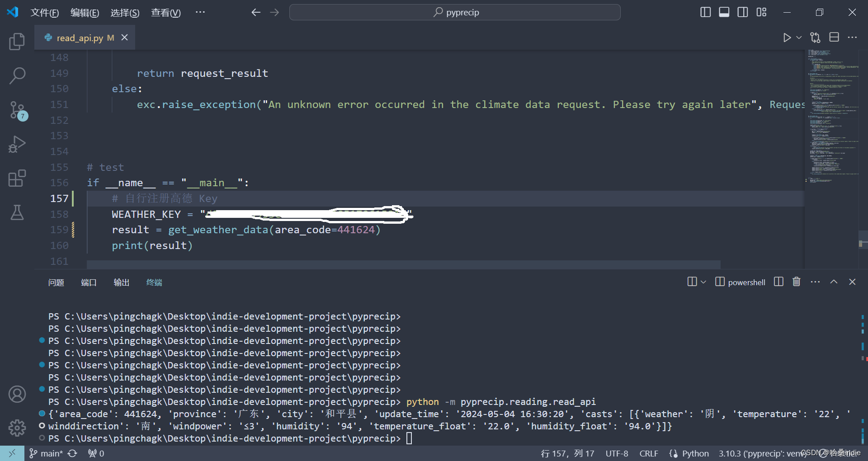This screenshot has height=461, width=868.
Task: Click print(result) on line 160
Action: pyautogui.click(x=152, y=245)
